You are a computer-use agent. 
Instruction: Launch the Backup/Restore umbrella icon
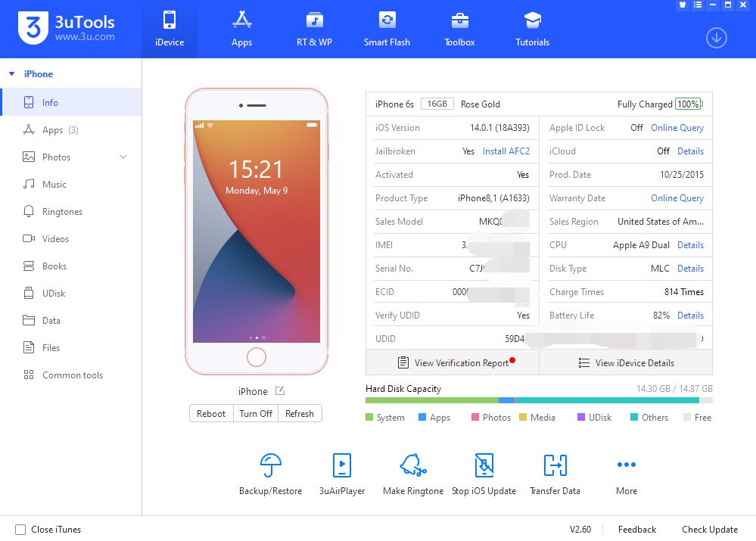(270, 465)
